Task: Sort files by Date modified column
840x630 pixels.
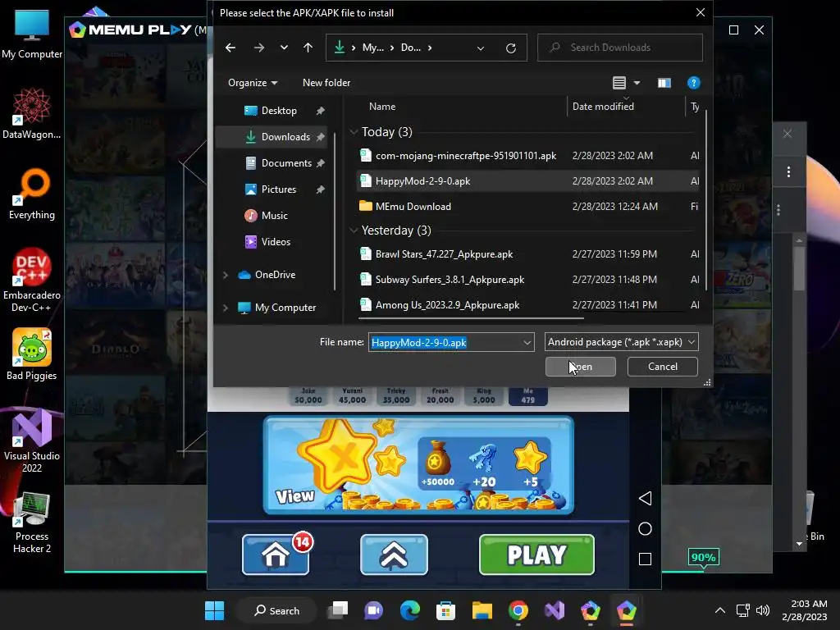Action: click(603, 107)
